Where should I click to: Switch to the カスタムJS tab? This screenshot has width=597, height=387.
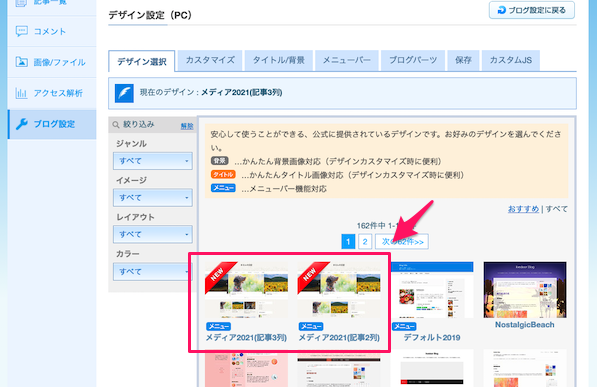(x=511, y=60)
